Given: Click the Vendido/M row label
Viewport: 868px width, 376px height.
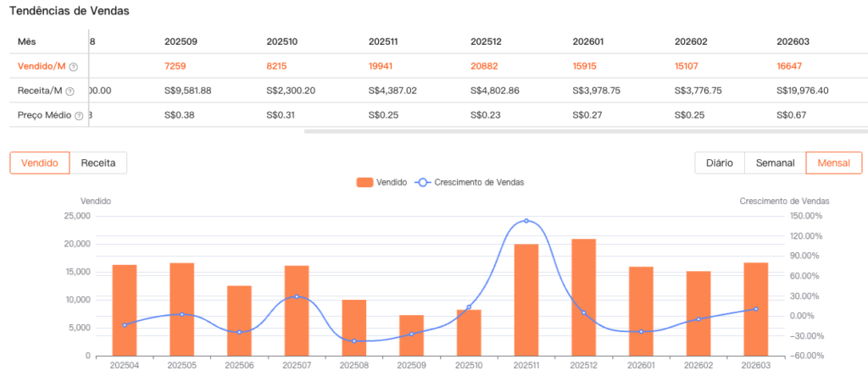Looking at the screenshot, I should pos(41,67).
